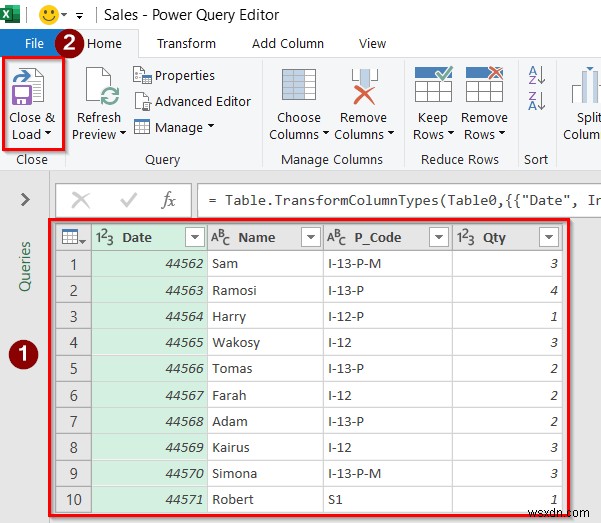Image resolution: width=601 pixels, height=523 pixels.
Task: Click the Choose Columns icon
Action: (299, 84)
